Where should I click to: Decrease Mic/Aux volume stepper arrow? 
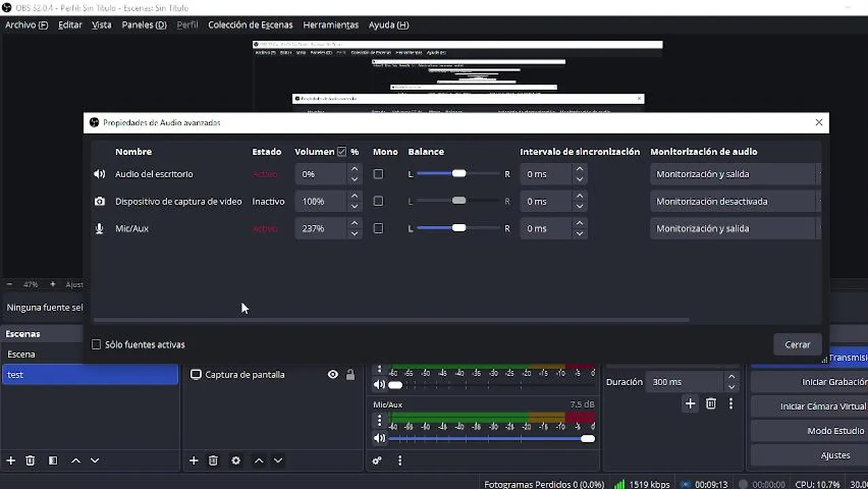(x=355, y=234)
